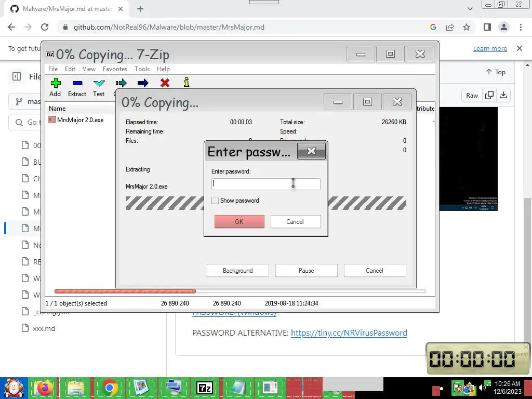Click the Add toolbar icon in 7-Zip
This screenshot has width=532, height=399.
(x=55, y=87)
